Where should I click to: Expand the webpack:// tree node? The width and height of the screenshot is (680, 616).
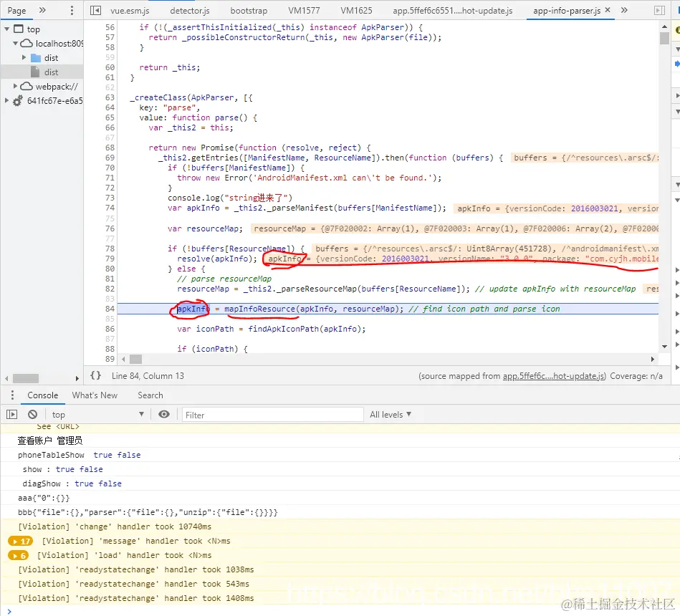(x=16, y=86)
